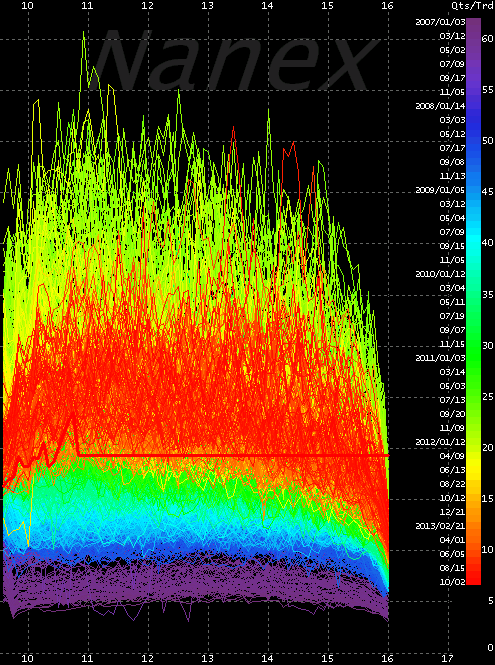
Task: Select the 05/02 date label
Action: tap(453, 50)
